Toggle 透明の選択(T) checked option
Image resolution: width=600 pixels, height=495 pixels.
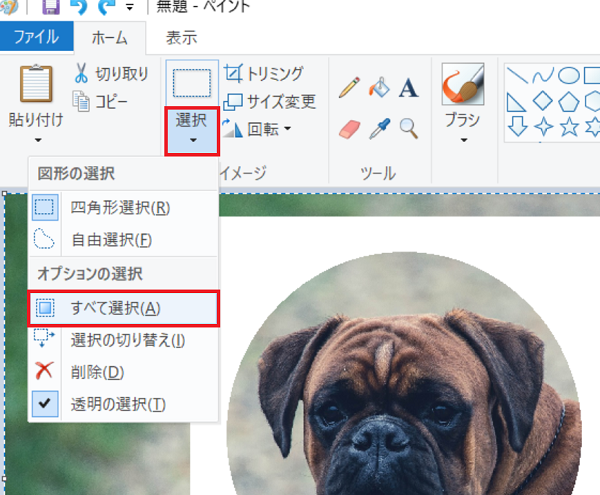click(x=123, y=404)
